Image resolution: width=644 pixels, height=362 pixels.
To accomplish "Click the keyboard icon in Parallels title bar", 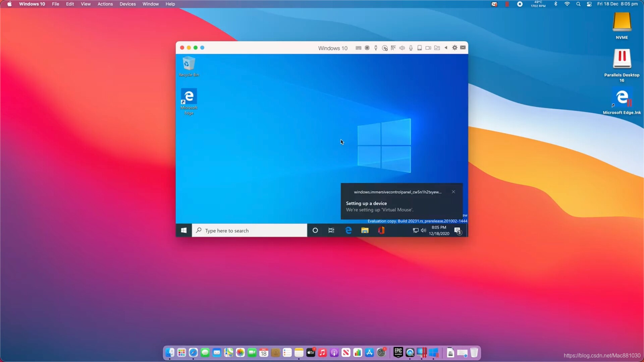I will click(358, 48).
